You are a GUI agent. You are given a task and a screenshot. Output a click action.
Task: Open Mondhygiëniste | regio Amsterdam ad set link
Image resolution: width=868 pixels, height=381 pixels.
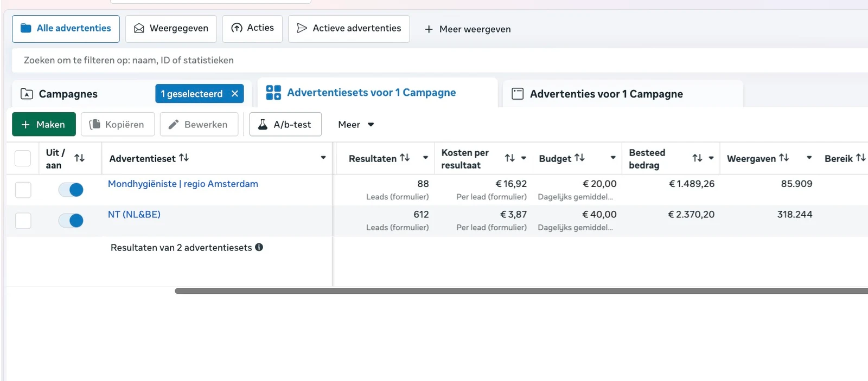183,184
